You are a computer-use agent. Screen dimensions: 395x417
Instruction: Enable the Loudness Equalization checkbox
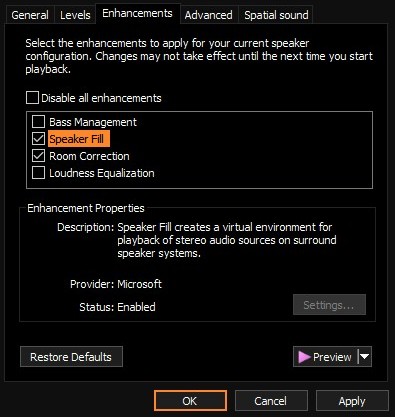(x=38, y=173)
